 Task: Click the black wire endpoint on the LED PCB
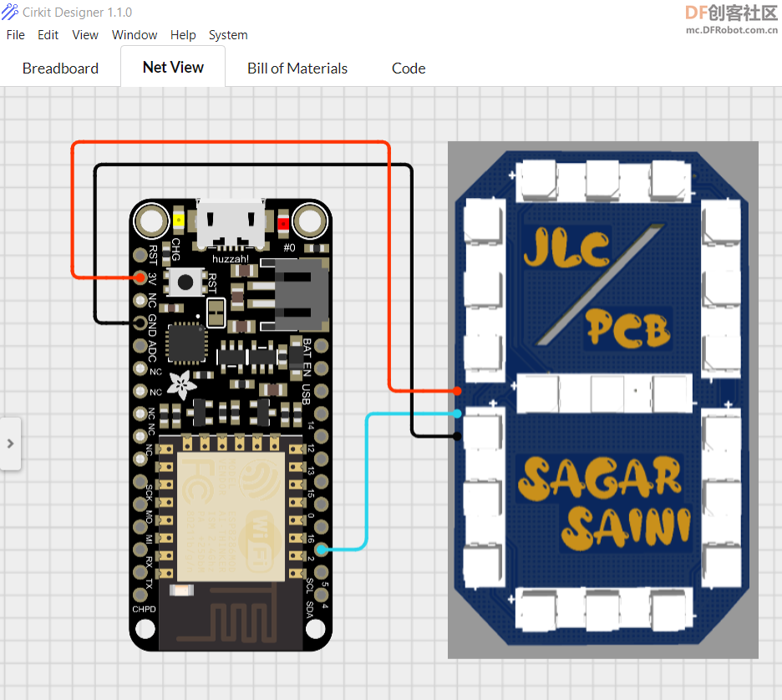(457, 436)
